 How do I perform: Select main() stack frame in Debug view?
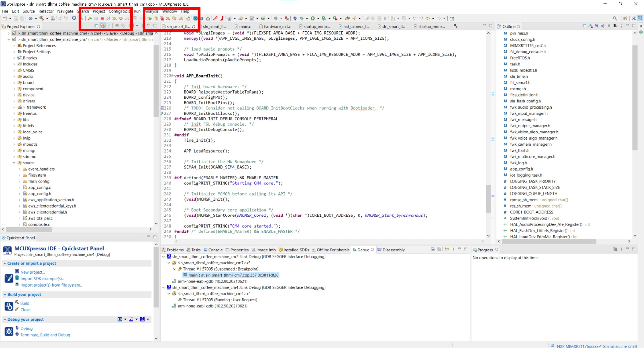pyautogui.click(x=233, y=275)
